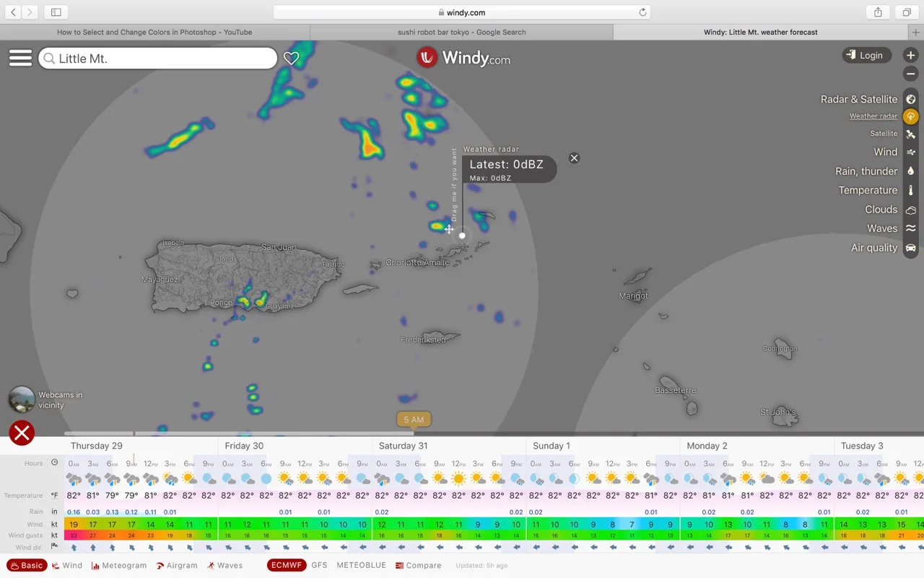Screen dimensions: 924x578
Task: Open the Compare models view
Action: 419,566
